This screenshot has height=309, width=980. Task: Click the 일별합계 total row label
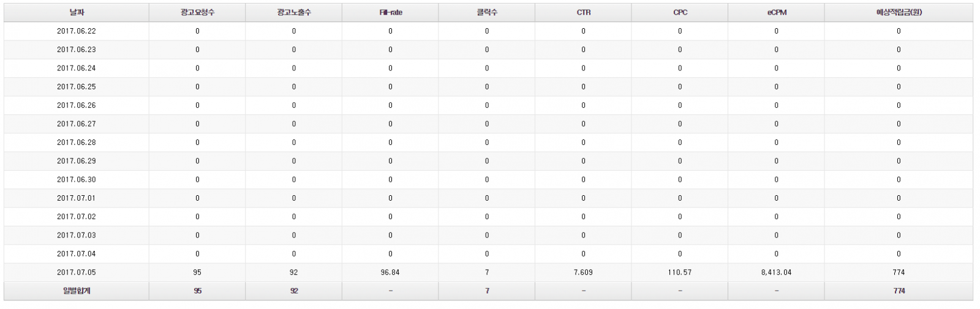point(77,291)
